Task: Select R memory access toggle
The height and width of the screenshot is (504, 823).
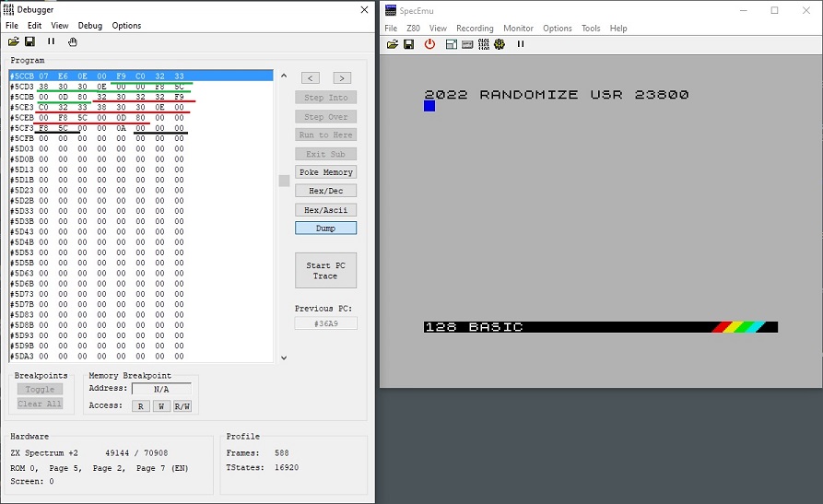Action: click(141, 406)
